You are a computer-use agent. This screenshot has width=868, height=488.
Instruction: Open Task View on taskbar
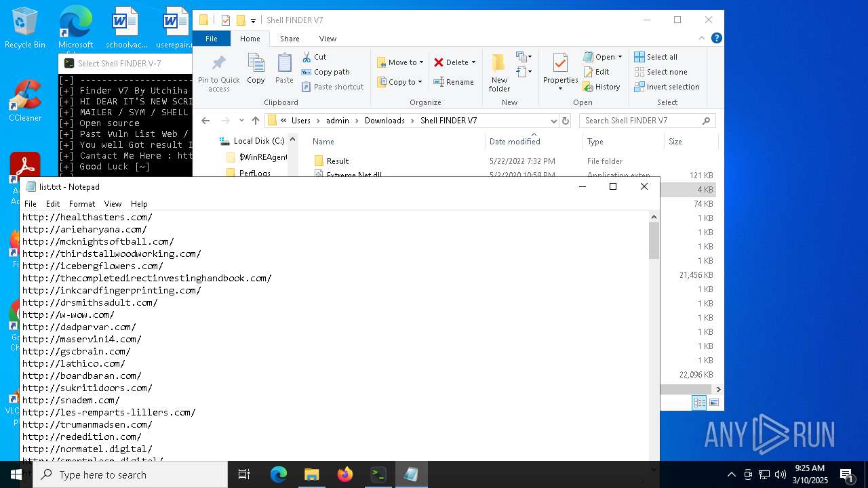[244, 474]
